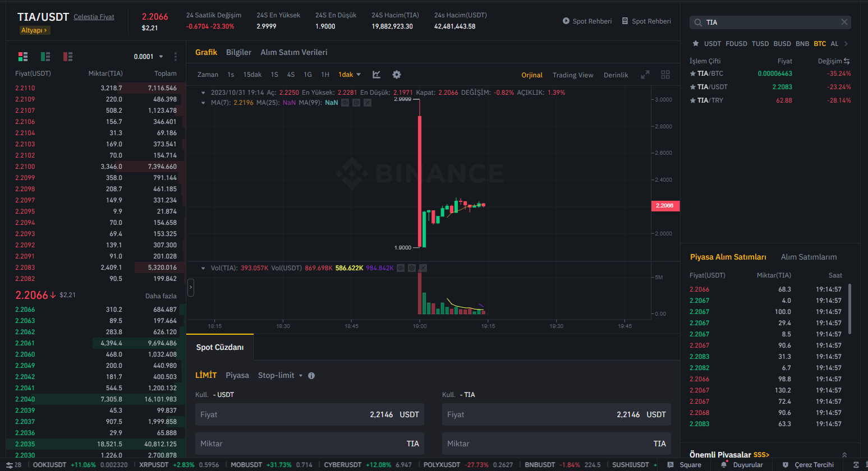Select the Piyasa order type tab

[x=237, y=376]
